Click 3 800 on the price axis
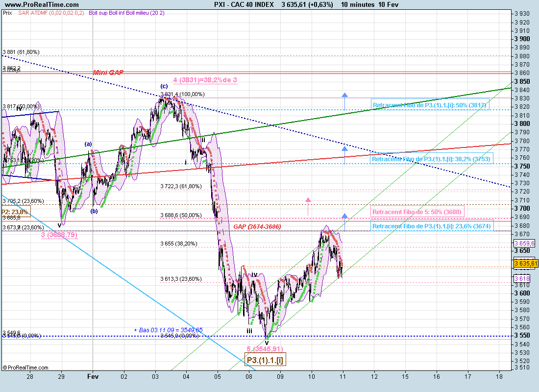The height and width of the screenshot is (392, 539). pos(522,124)
